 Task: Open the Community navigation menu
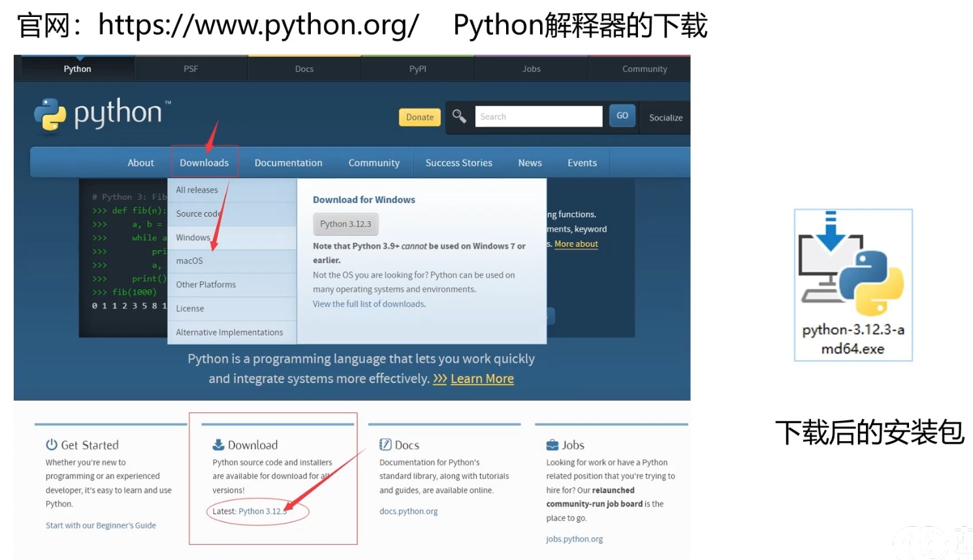(374, 163)
